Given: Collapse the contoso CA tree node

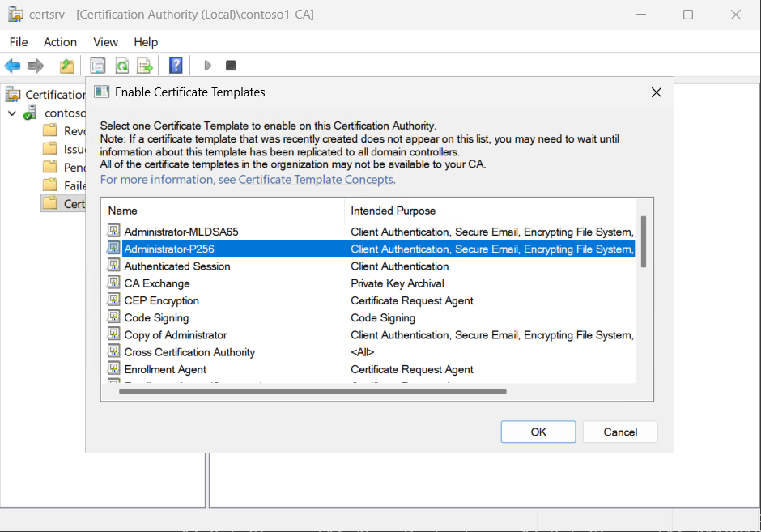Looking at the screenshot, I should 12,113.
